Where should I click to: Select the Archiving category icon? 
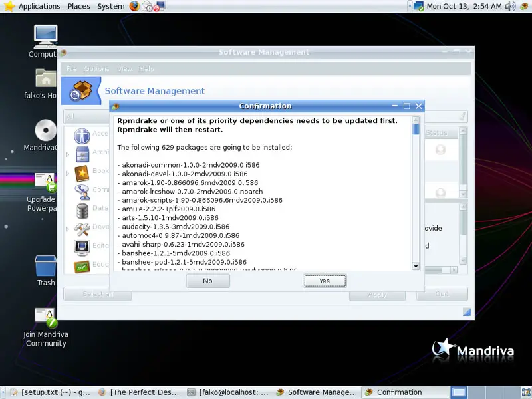coord(82,154)
